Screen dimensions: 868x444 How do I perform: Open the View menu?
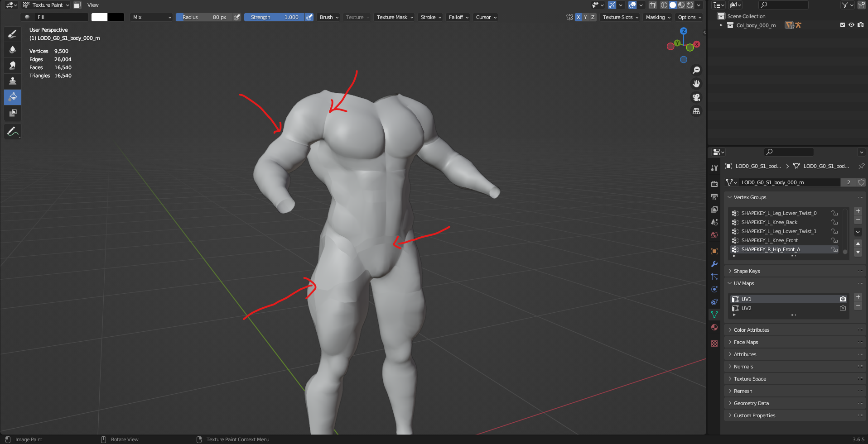click(x=93, y=5)
